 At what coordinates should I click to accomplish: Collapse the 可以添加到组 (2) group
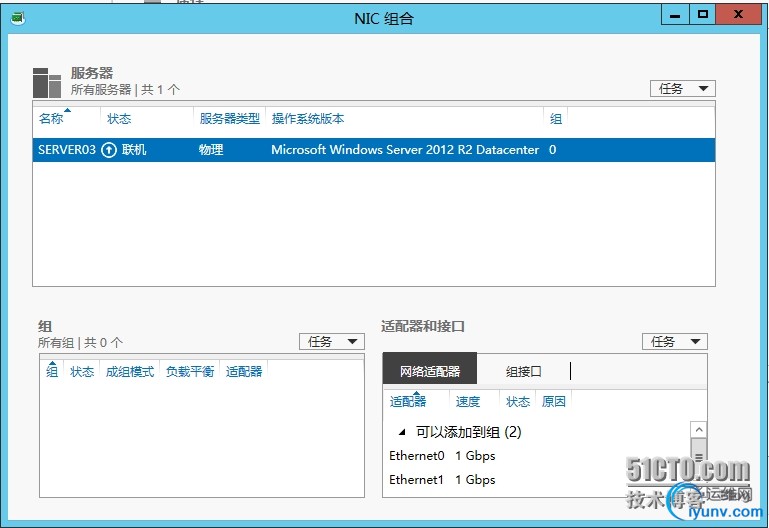[402, 432]
